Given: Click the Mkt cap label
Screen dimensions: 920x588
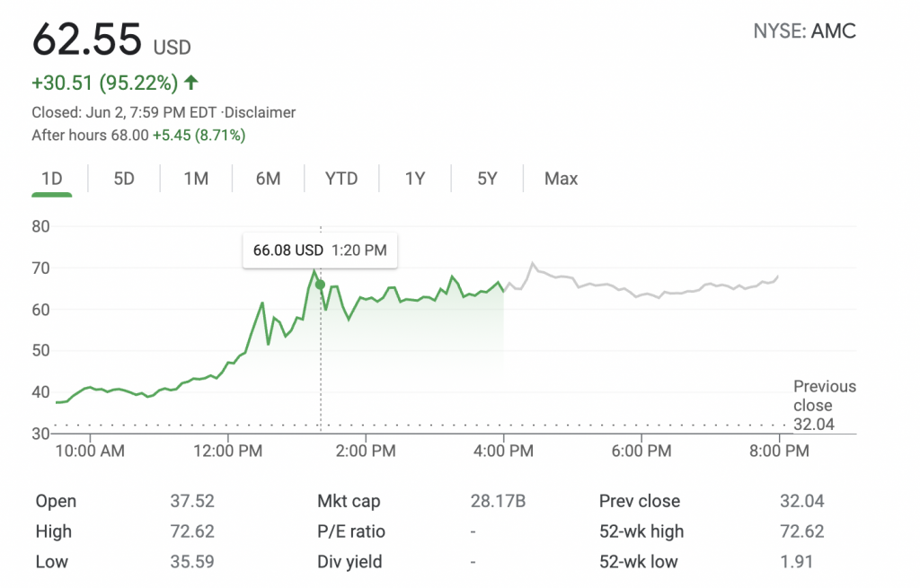Looking at the screenshot, I should (349, 501).
